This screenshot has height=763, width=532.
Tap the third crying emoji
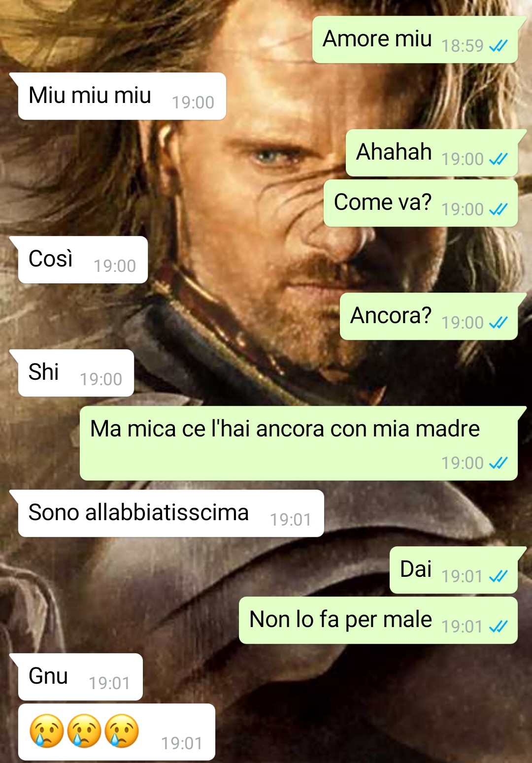[x=122, y=731]
